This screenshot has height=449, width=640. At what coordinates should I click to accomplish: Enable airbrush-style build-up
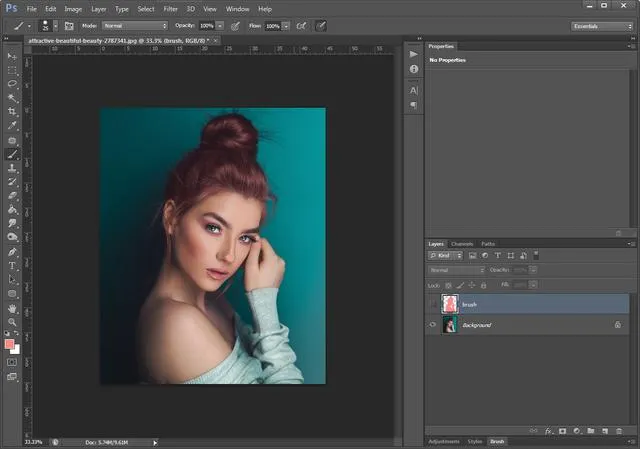[x=301, y=26]
